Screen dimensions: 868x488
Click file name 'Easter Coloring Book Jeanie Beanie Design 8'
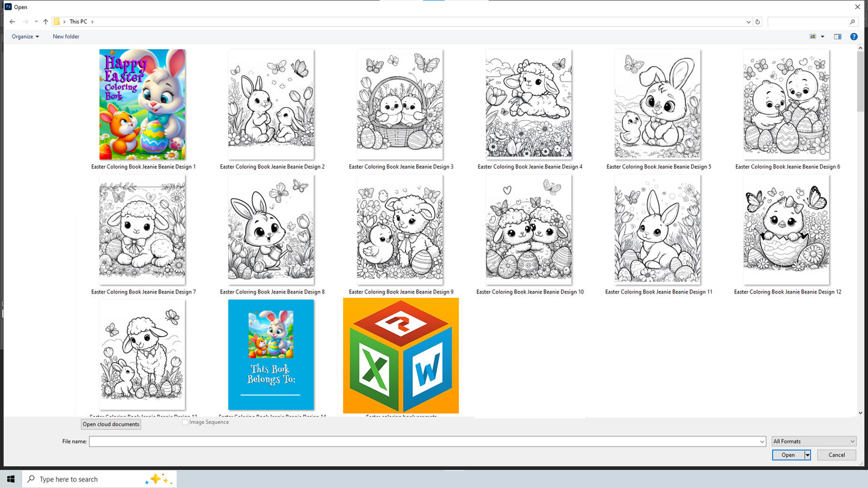(x=272, y=292)
